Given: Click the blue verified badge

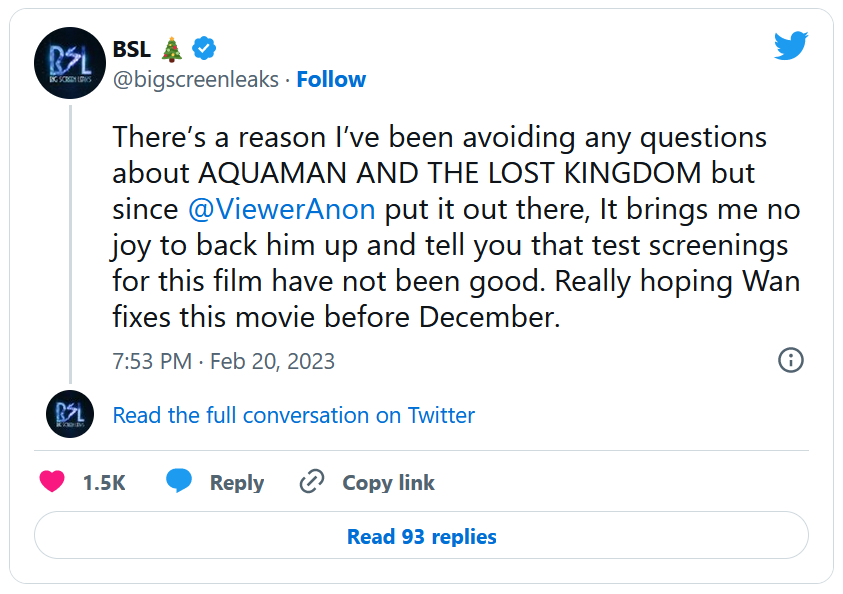Looking at the screenshot, I should (x=205, y=47).
